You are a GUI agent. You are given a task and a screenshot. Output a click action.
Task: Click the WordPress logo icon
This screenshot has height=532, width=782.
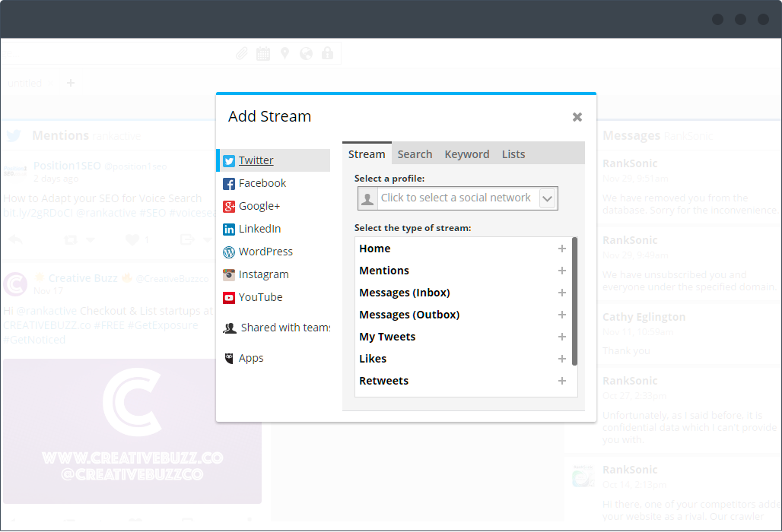point(229,252)
